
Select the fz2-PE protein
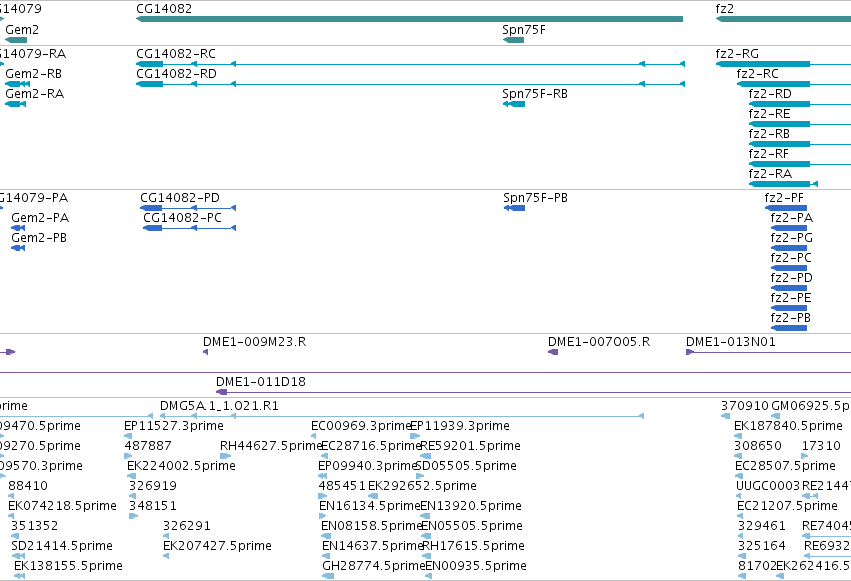click(789, 309)
